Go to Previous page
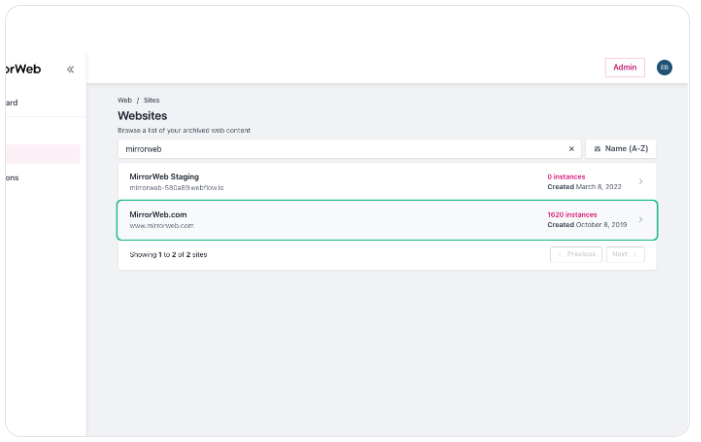Viewport: 701px width, 442px height. coord(576,254)
